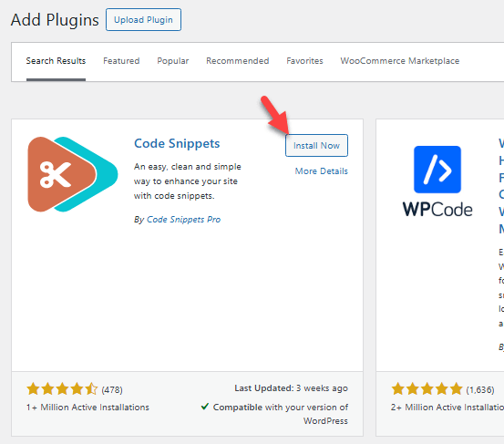504x444 pixels.
Task: Click the WPCode plugin logo
Action: pos(437,181)
